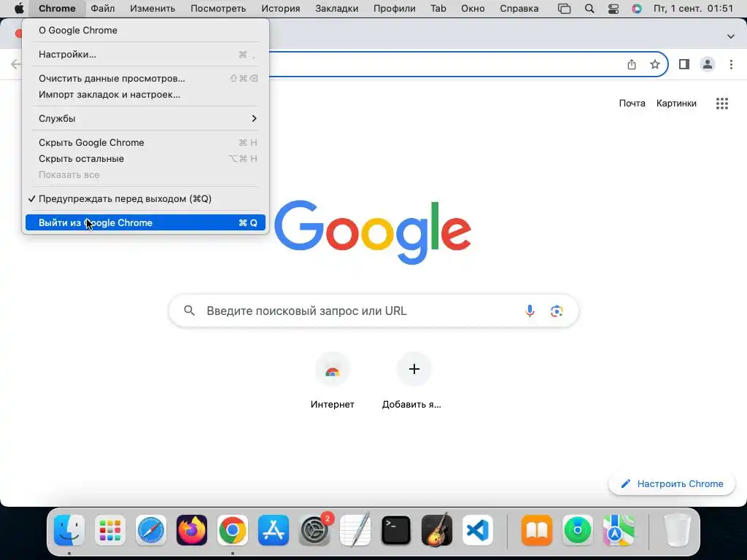Launch Firefox from the Dock
Screen dimensions: 747x560
click(192, 530)
